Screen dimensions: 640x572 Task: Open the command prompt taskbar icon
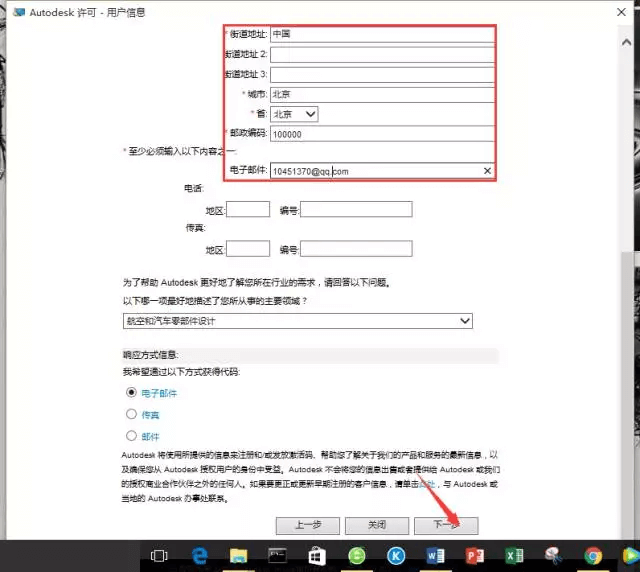pyautogui.click(x=277, y=556)
